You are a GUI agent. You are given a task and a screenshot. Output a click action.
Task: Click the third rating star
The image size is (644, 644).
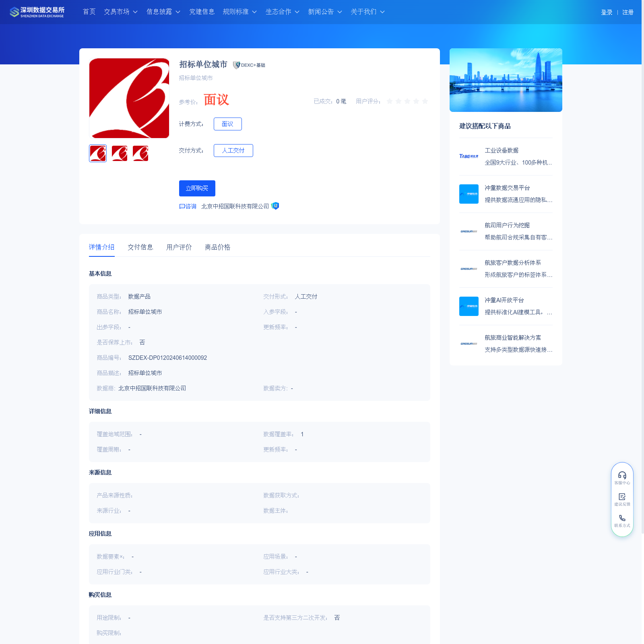[x=407, y=101]
